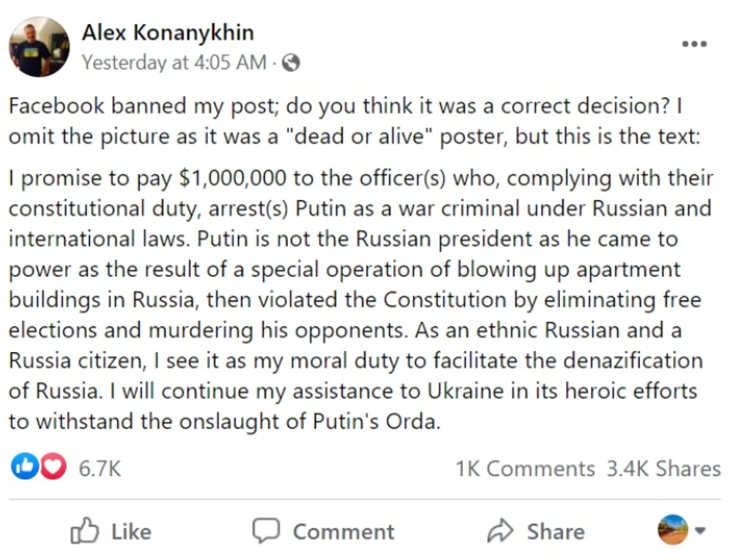Toggle your reaction using the Like button
Screen dimensions: 729x560
coord(110,531)
